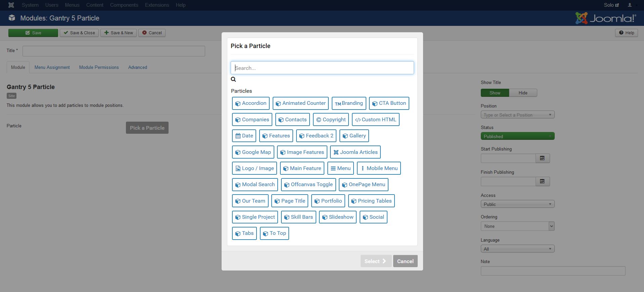
Task: Pick the Logo / Image particle
Action: (255, 168)
